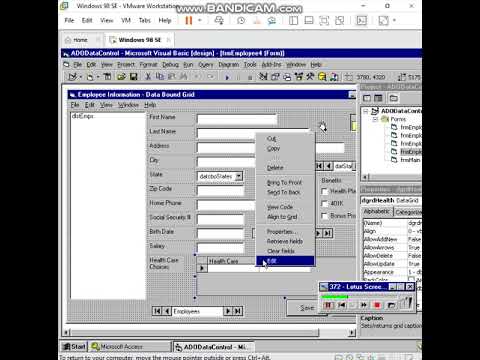
Task: Open VMware snapshot manager icon
Action: 272,20
